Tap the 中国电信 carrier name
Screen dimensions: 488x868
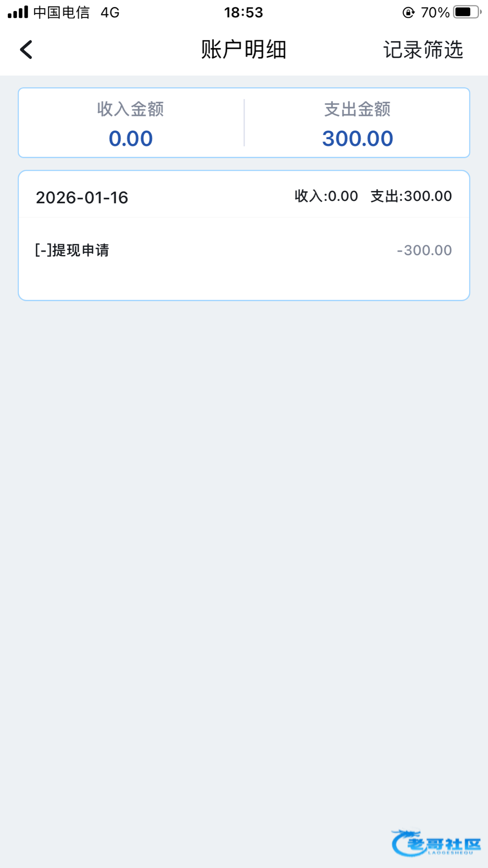click(x=61, y=12)
